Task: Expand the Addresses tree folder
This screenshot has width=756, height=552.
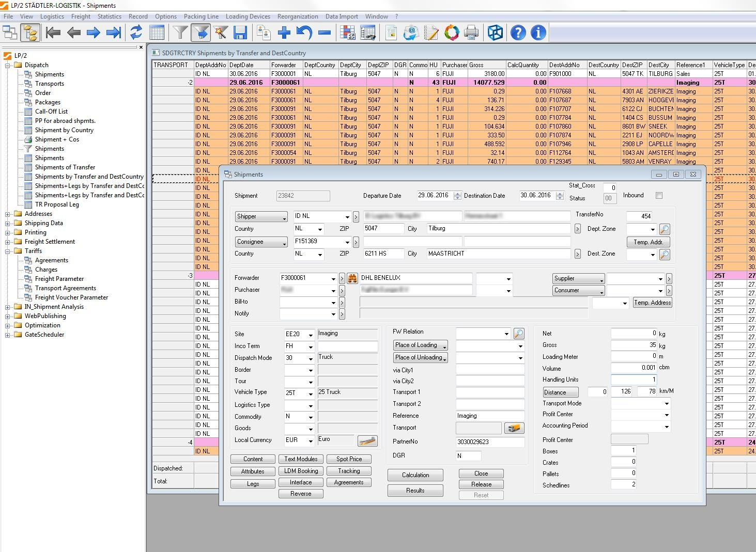Action: (x=8, y=214)
